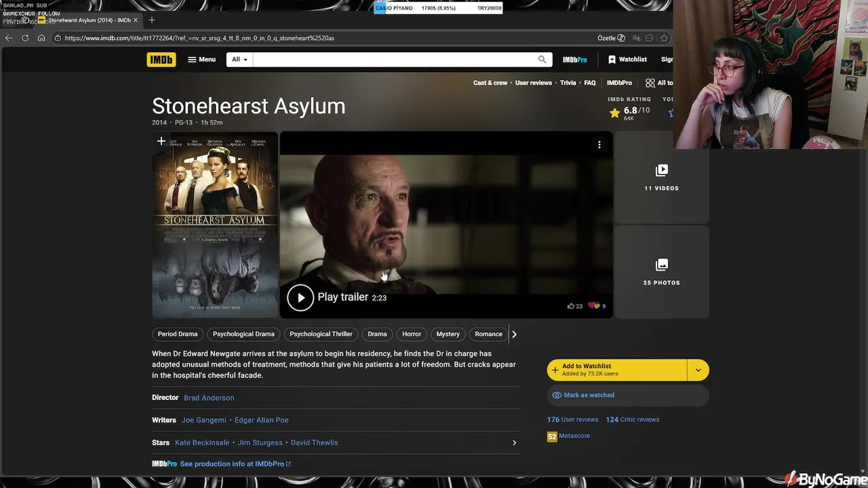Open the Trivia section link
Screen dimensions: 868x488
pyautogui.click(x=568, y=83)
